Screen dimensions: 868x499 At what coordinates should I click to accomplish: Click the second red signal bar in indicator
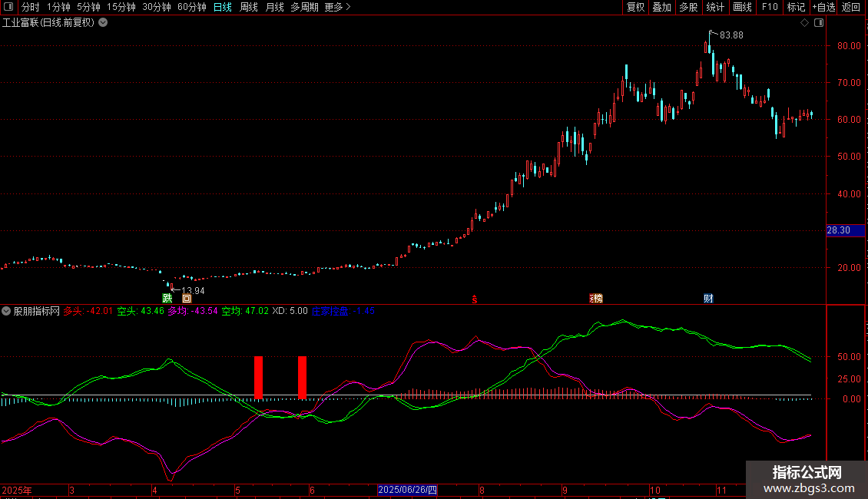click(x=302, y=377)
